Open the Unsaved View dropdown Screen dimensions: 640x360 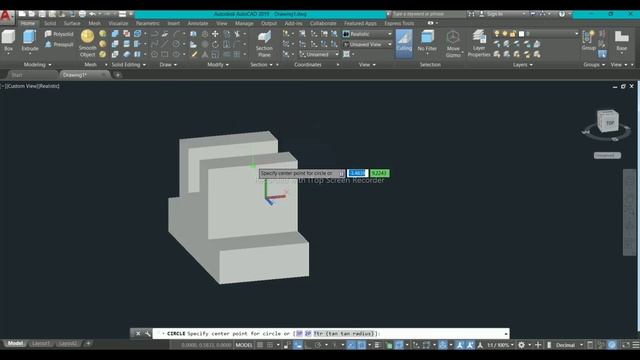pos(367,44)
